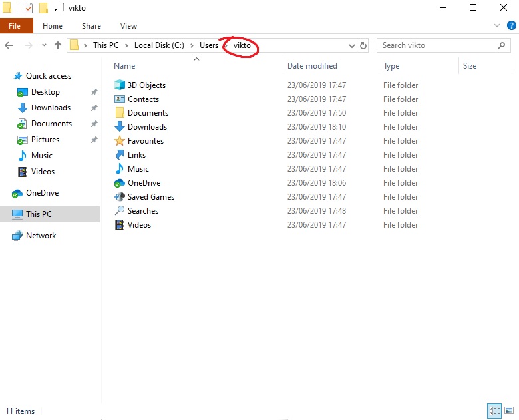This screenshot has width=519, height=420.
Task: Open the 3D Objects folder icon
Action: pyautogui.click(x=120, y=85)
